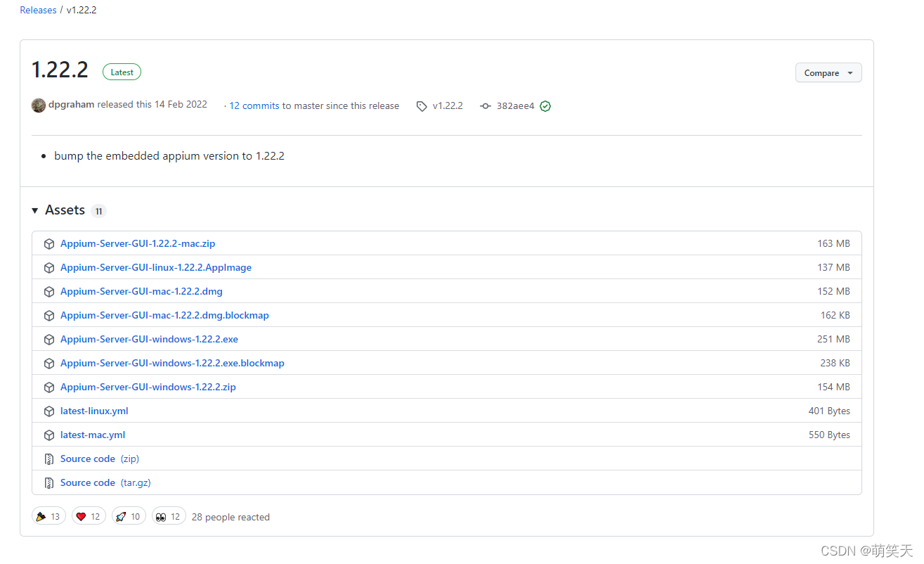Click the '238 KB' file size
The height and width of the screenshot is (564, 924).
pos(835,363)
